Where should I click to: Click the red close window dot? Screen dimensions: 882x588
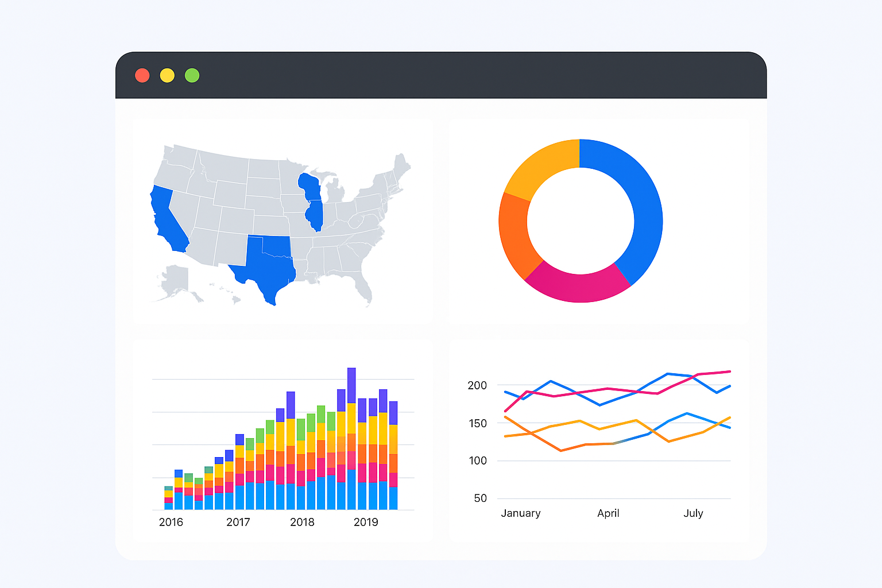pyautogui.click(x=142, y=75)
